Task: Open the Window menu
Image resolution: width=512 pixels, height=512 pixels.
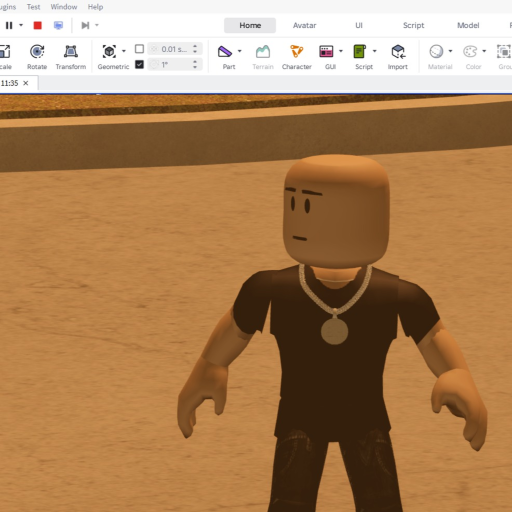Action: (64, 7)
